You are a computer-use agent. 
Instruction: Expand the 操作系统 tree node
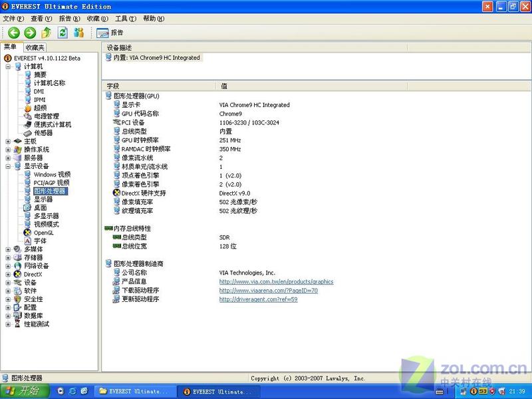click(8, 150)
